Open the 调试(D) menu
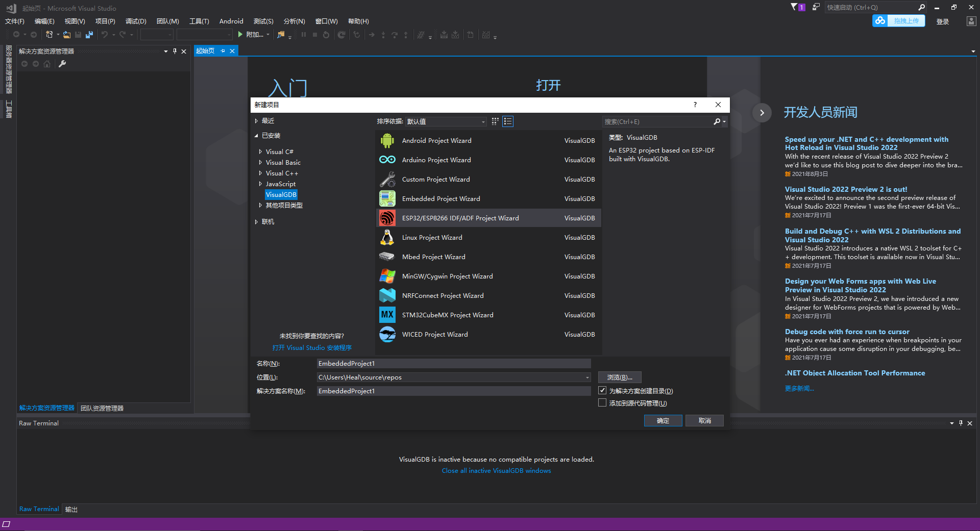The image size is (980, 531). point(136,21)
